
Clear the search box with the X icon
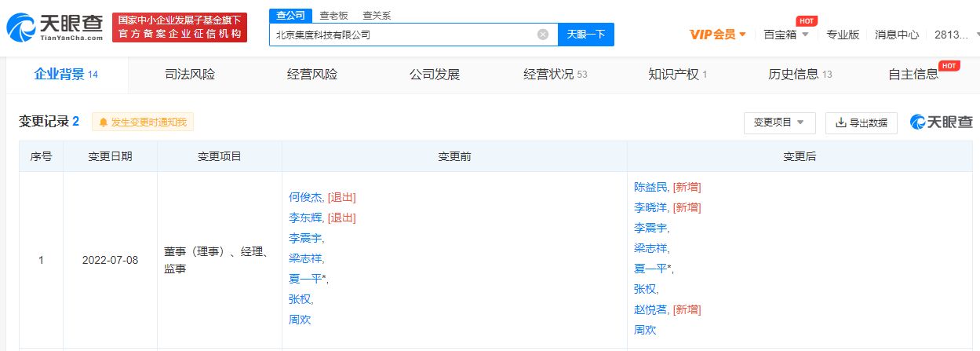coord(543,35)
